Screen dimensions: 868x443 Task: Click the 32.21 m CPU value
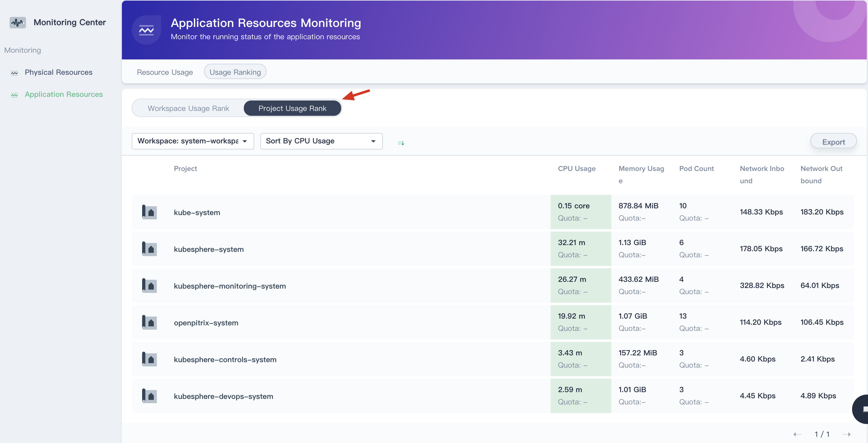[572, 242]
